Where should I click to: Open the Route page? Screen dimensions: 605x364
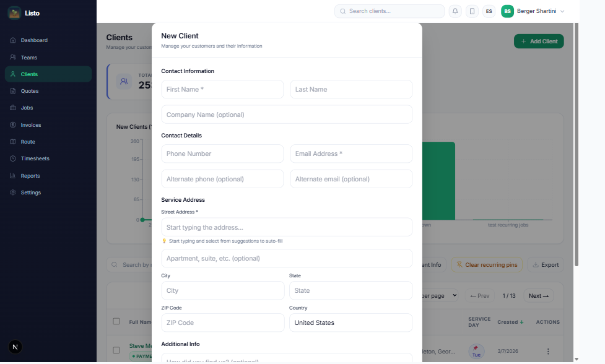tap(48, 142)
